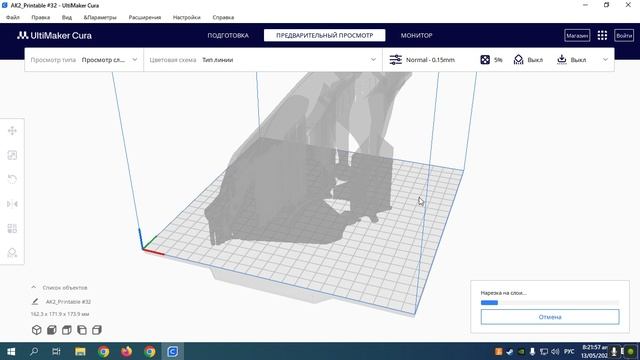Screen dimensions: 640x360
Task: Cancel slicing with Отмена button
Action: tap(550, 317)
